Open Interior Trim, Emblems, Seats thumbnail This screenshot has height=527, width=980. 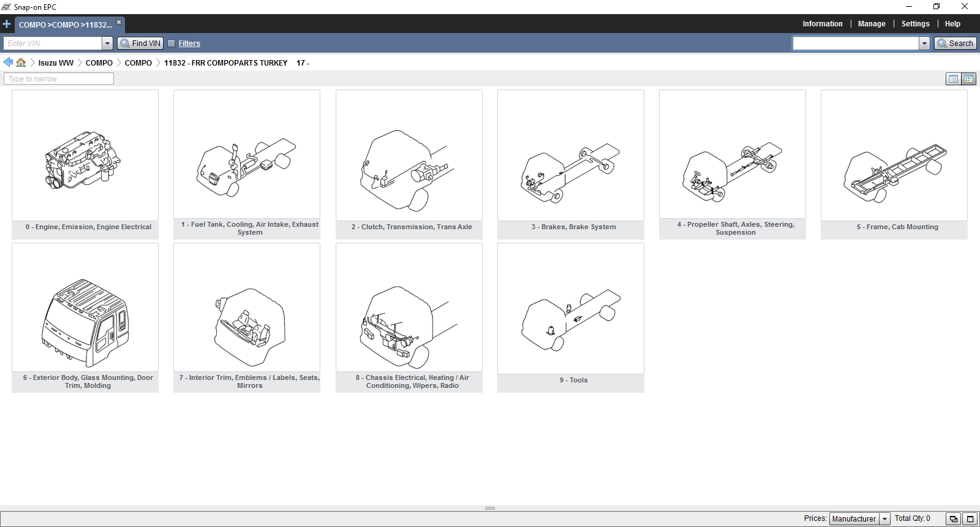pos(247,307)
